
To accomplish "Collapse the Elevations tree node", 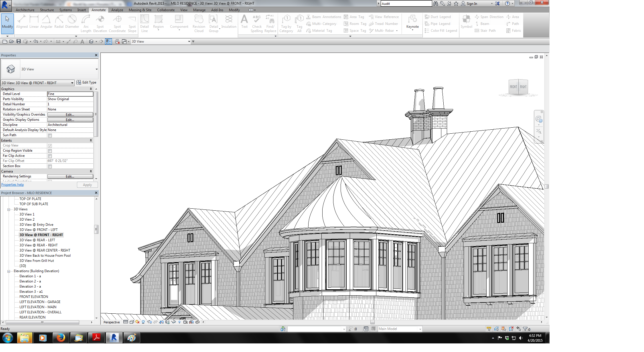I will pyautogui.click(x=9, y=271).
